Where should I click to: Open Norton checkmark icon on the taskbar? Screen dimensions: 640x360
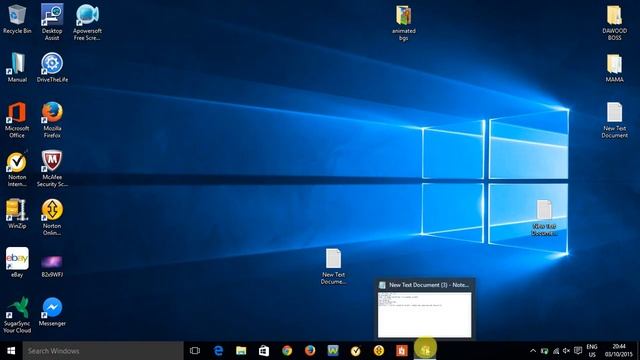[356, 351]
